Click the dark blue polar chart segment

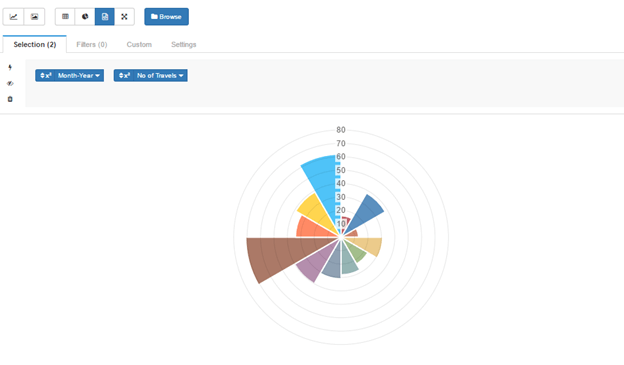(364, 215)
